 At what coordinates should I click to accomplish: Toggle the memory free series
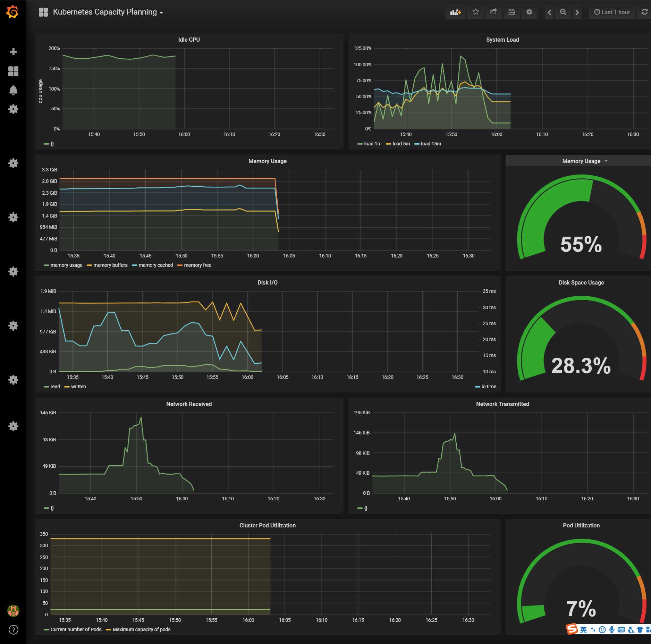coord(197,265)
